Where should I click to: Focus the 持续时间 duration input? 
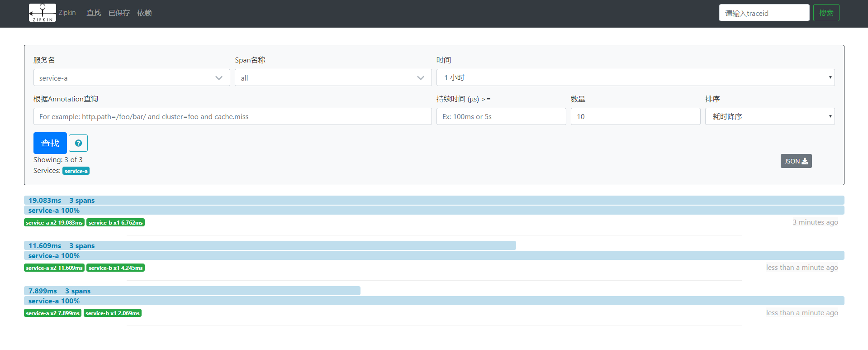[x=501, y=116]
